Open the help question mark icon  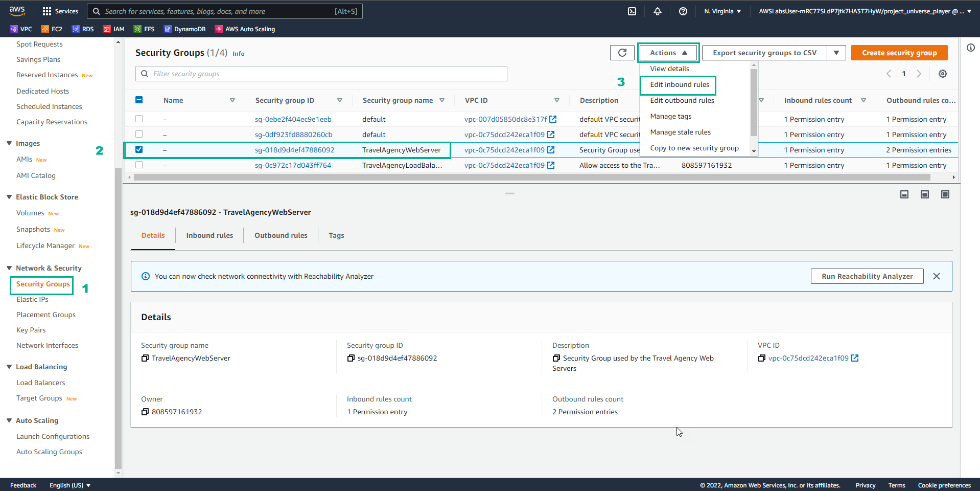tap(683, 11)
